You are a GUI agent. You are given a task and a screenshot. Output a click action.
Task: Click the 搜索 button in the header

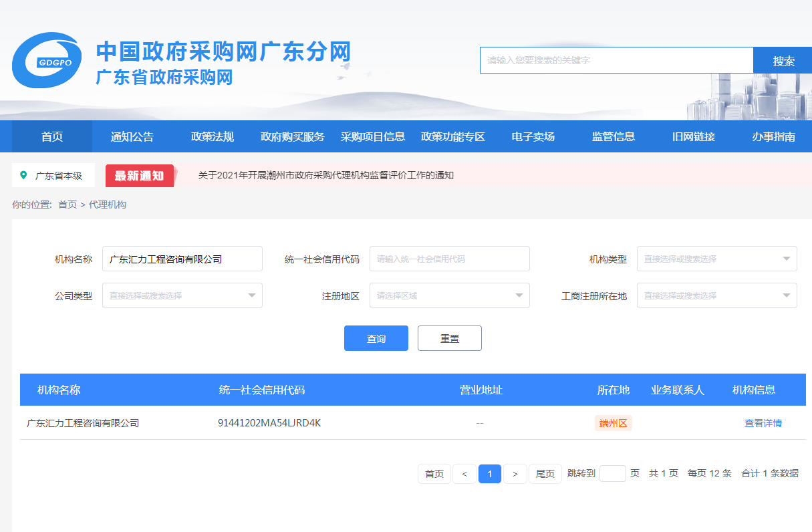(x=782, y=59)
